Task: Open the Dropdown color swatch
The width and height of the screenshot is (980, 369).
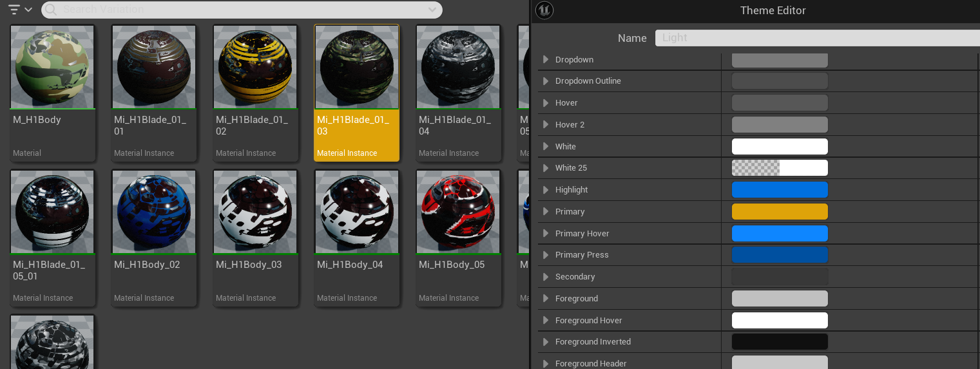Action: (x=780, y=60)
